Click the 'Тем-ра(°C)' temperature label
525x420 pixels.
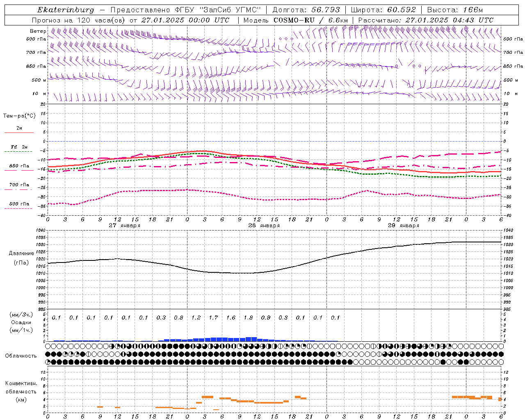click(x=19, y=116)
